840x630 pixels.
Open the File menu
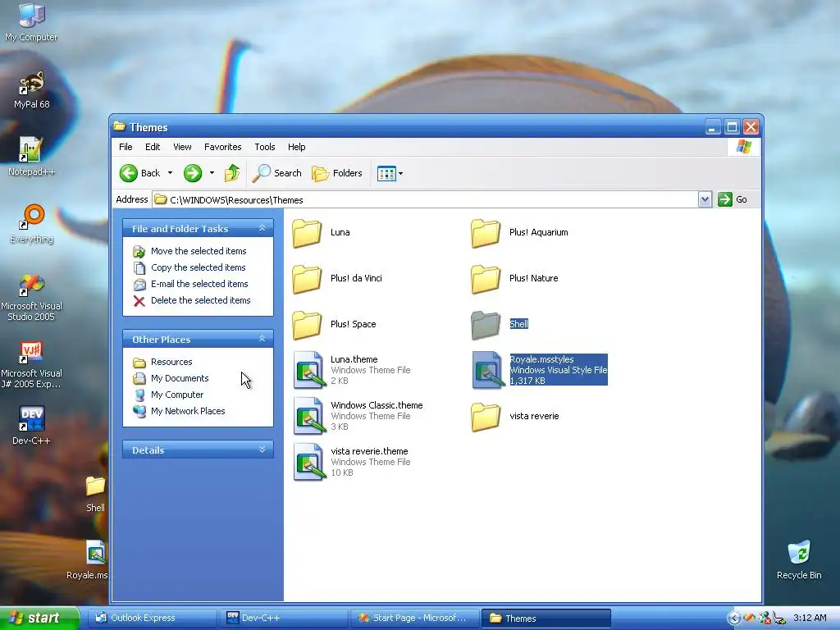tap(126, 147)
